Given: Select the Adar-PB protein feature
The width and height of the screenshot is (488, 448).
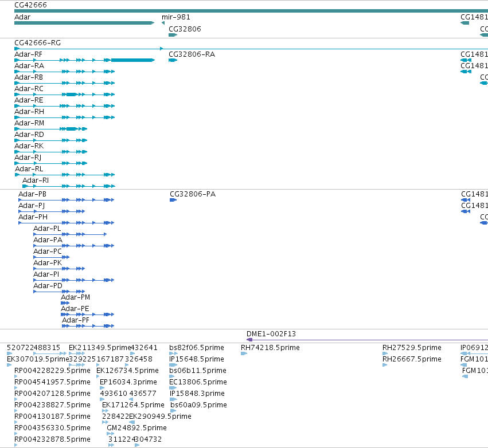Looking at the screenshot, I should click(67, 200).
